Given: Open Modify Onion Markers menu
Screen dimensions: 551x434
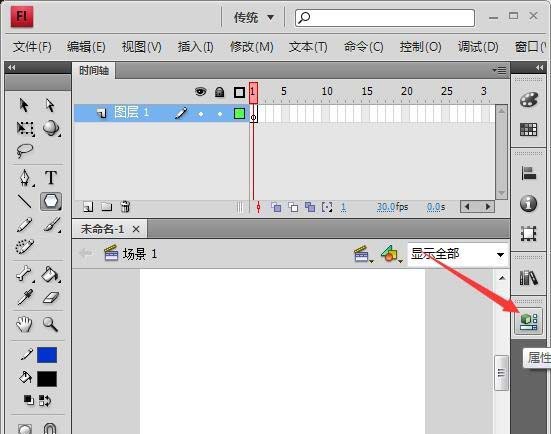Looking at the screenshot, I should click(x=327, y=207).
